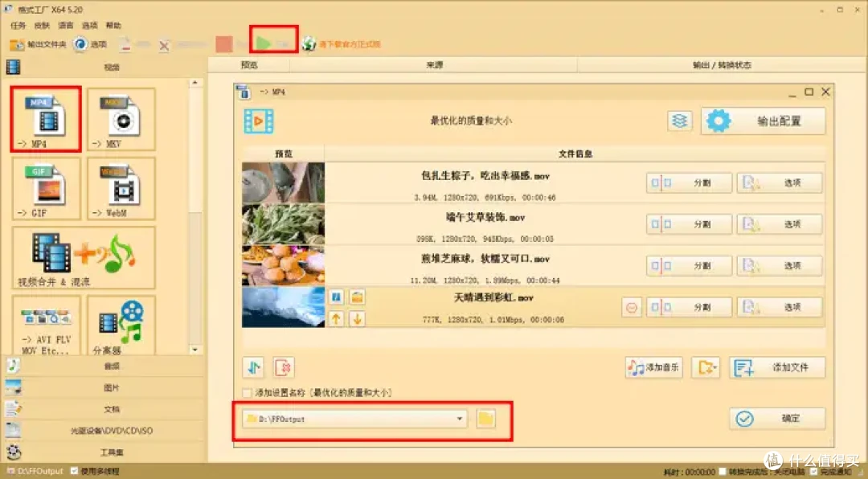The width and height of the screenshot is (868, 479).
Task: Click the clear list X icon in toolbar
Action: [164, 45]
